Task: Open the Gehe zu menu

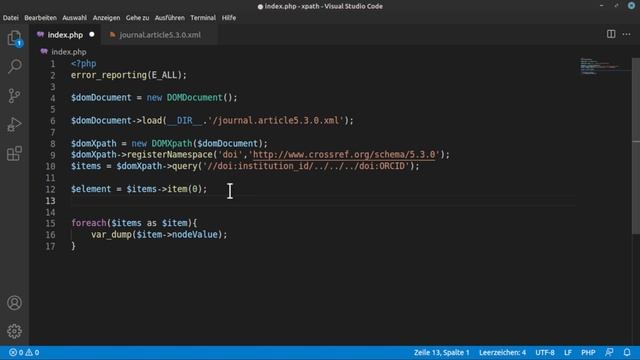Action: [137, 18]
